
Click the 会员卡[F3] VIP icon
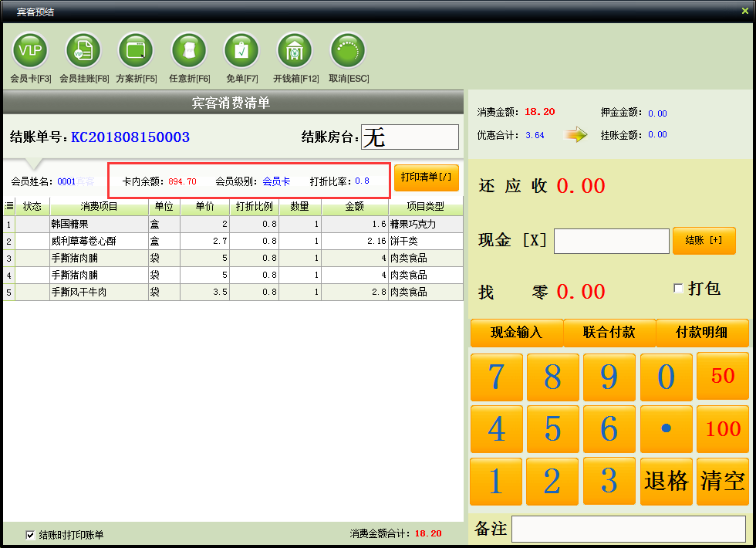[x=30, y=52]
